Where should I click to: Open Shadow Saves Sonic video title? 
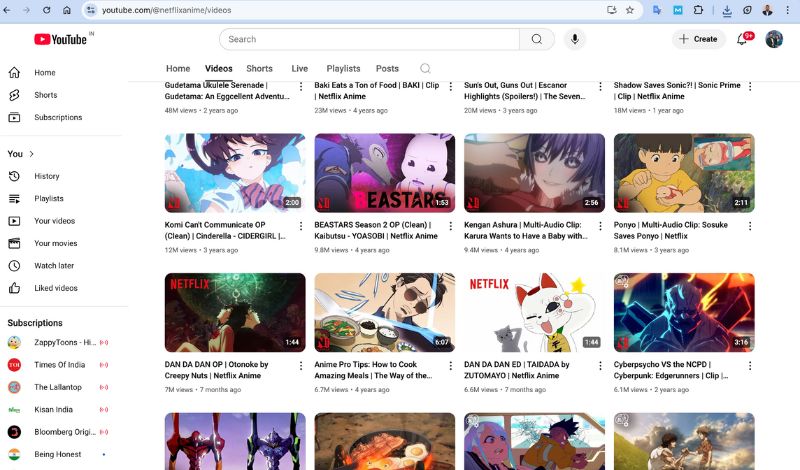(677, 91)
